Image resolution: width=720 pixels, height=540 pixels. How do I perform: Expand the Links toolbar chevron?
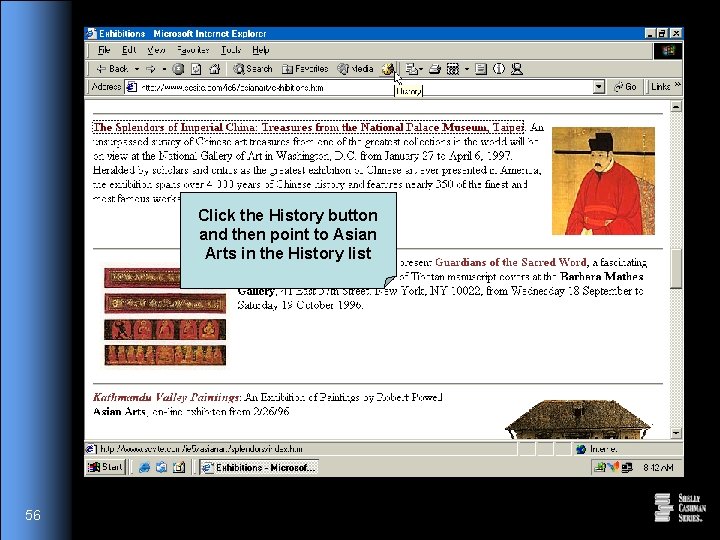click(x=677, y=85)
